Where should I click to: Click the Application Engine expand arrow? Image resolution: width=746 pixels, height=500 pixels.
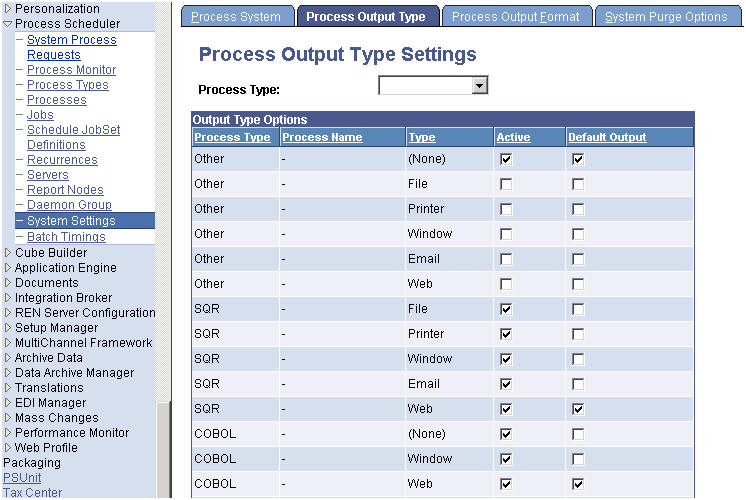coord(8,268)
